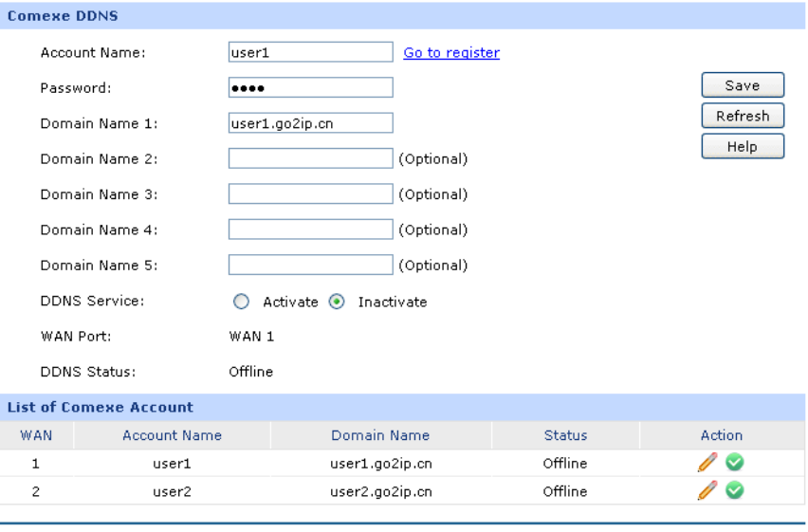Viewport: 808px width, 532px height.
Task: Click the Domain Name 1 field
Action: 310,123
